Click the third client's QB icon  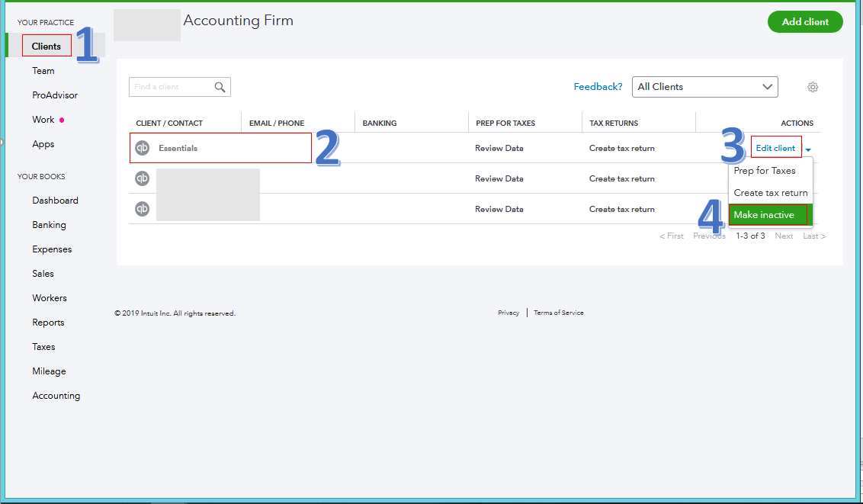(x=142, y=209)
